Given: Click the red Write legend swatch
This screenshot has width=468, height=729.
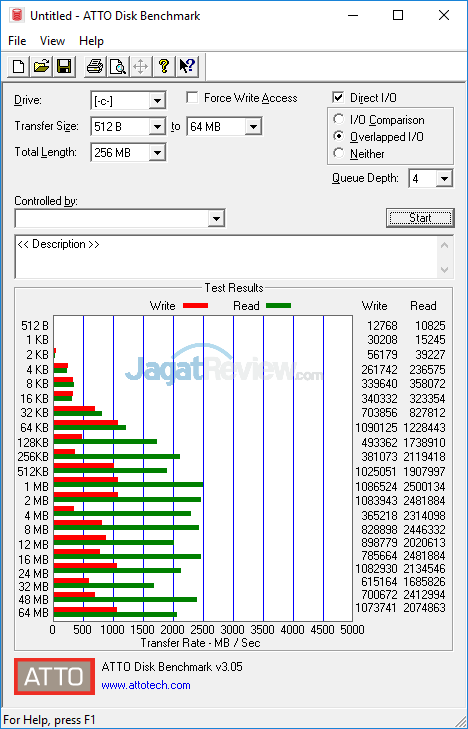Looking at the screenshot, I should pos(195,306).
